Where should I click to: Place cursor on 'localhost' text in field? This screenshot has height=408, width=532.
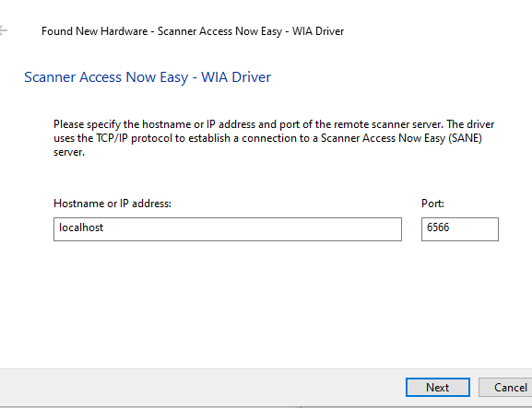pyautogui.click(x=81, y=227)
